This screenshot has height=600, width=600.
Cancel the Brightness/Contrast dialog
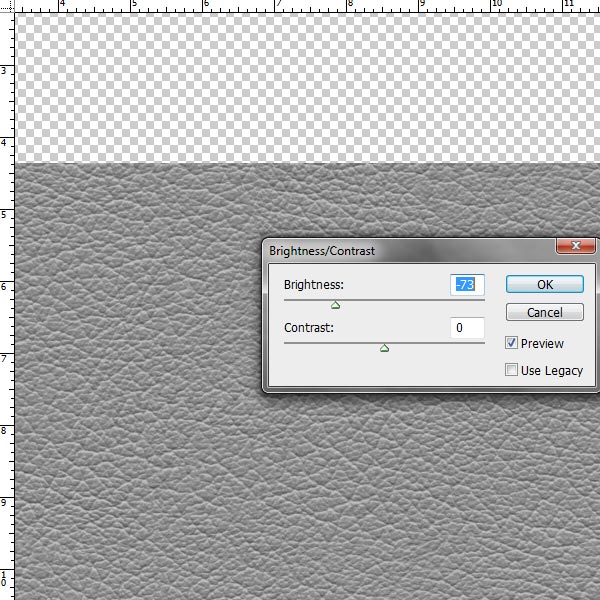pyautogui.click(x=545, y=312)
